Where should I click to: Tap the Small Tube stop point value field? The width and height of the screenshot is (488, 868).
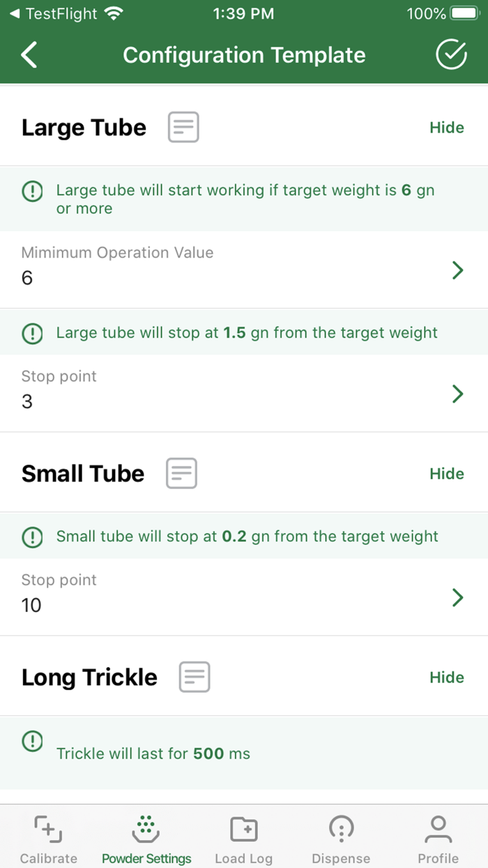(x=31, y=606)
